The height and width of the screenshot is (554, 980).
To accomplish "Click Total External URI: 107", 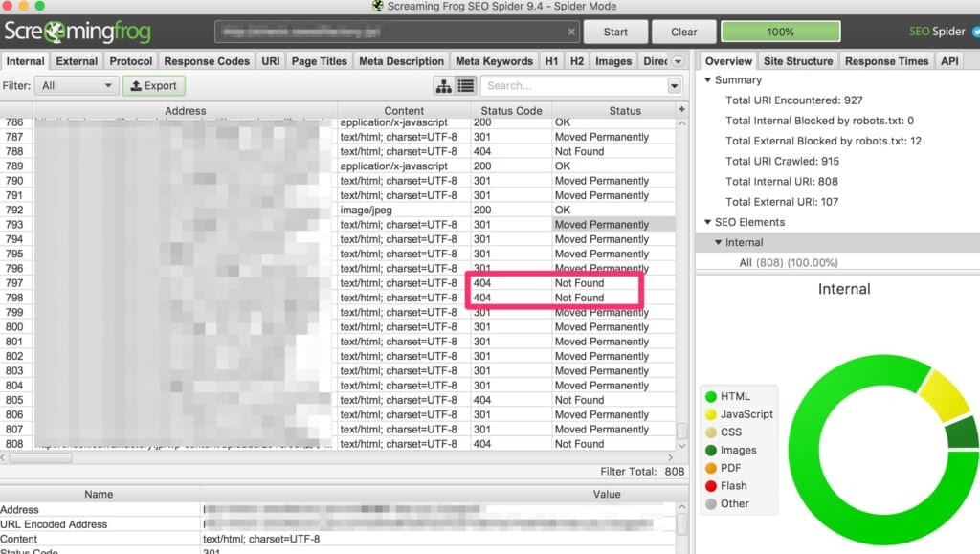I will 782,202.
